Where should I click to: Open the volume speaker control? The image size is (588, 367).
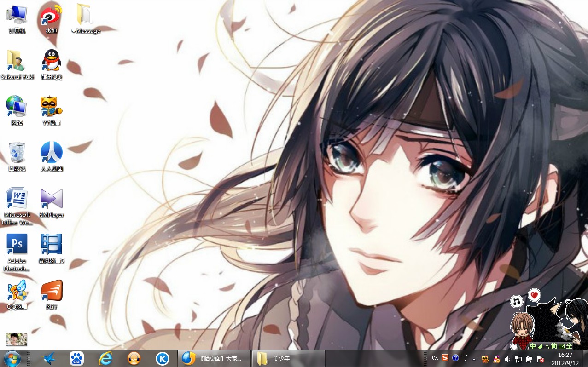[x=507, y=359]
